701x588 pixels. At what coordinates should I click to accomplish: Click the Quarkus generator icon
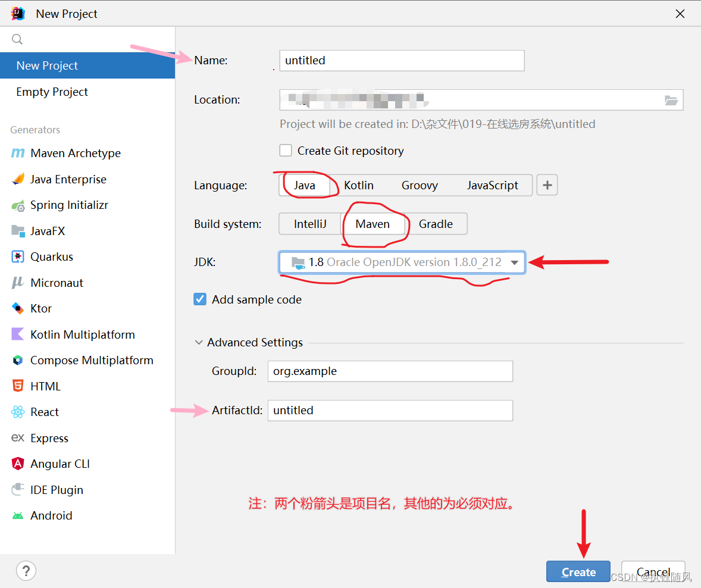[18, 257]
